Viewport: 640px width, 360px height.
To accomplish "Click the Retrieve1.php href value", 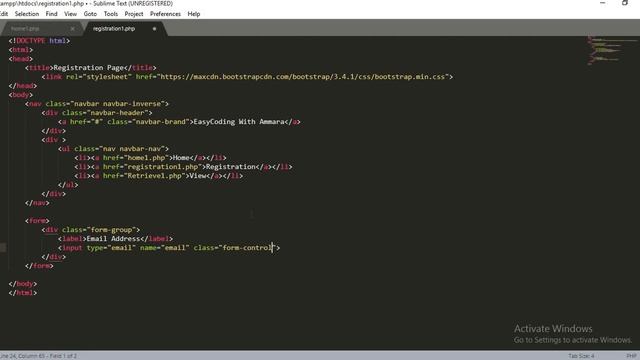I will tap(154, 176).
